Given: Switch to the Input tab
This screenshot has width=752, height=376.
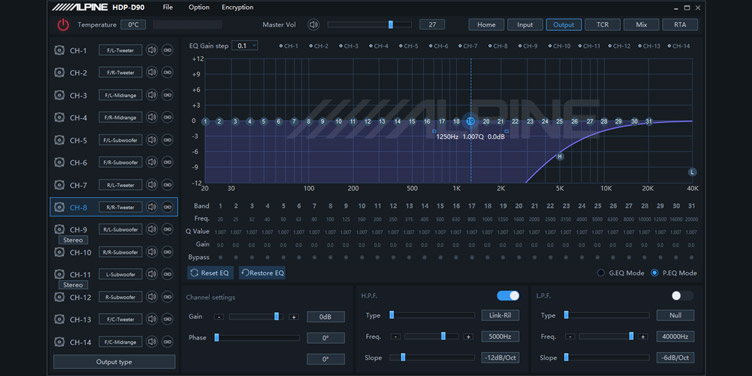Looking at the screenshot, I should pos(525,24).
